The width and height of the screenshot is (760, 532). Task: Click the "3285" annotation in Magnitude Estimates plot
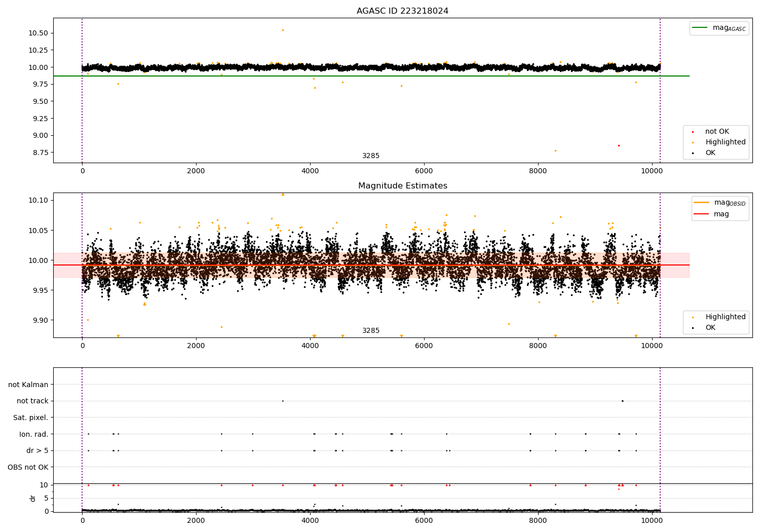click(371, 331)
